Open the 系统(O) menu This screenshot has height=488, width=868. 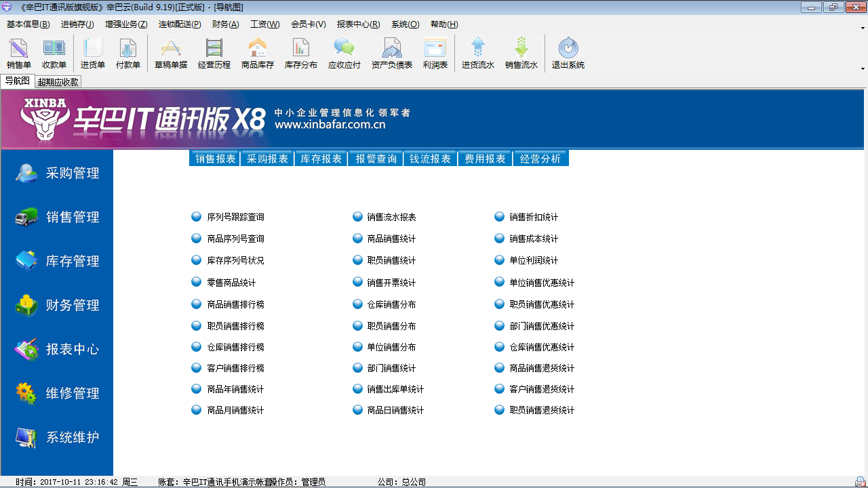(x=406, y=24)
